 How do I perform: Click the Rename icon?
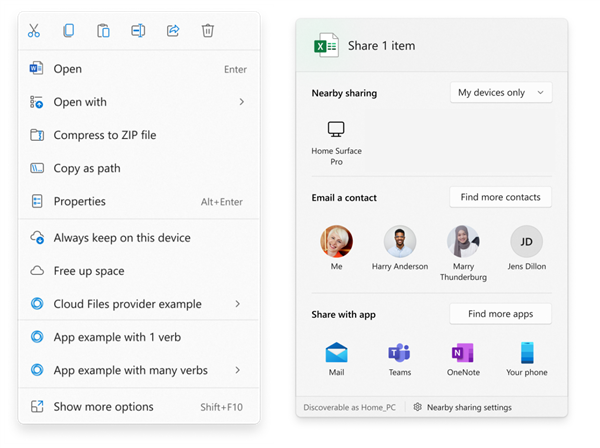coord(138,30)
